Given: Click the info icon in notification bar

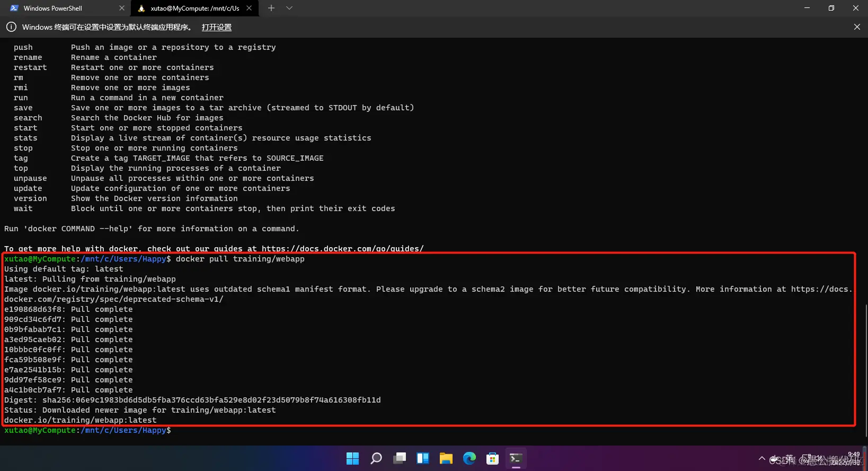Looking at the screenshot, I should [x=11, y=27].
